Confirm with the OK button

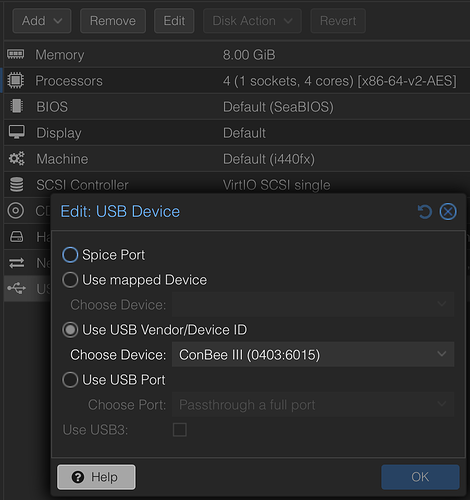420,477
